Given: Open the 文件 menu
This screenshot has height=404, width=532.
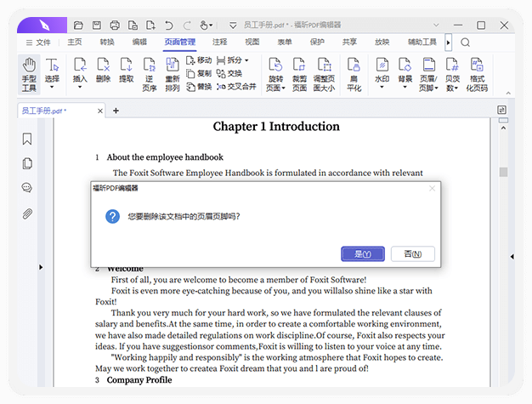Looking at the screenshot, I should pos(38,43).
